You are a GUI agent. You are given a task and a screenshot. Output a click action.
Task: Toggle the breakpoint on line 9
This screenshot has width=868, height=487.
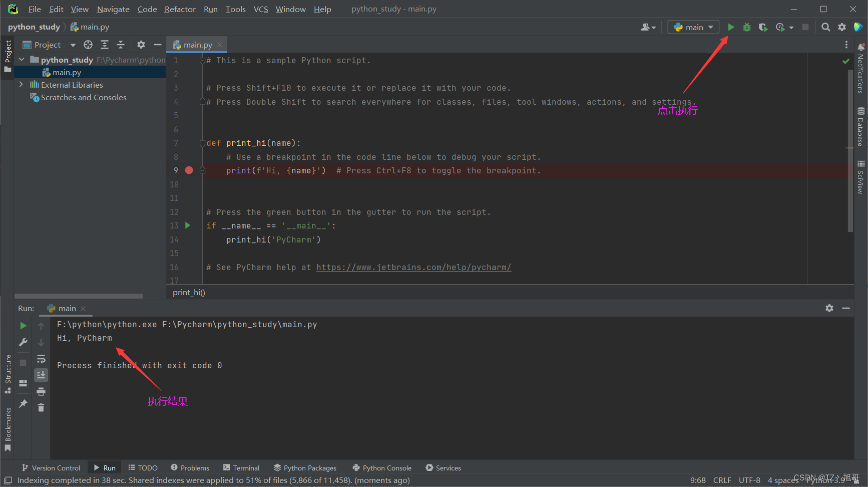tap(189, 170)
